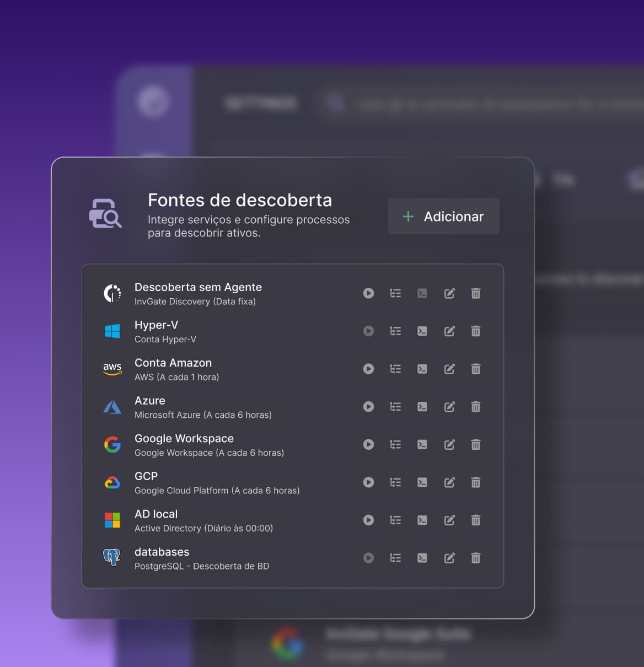The image size is (644, 667).
Task: Run the AD local discovery
Action: (368, 520)
